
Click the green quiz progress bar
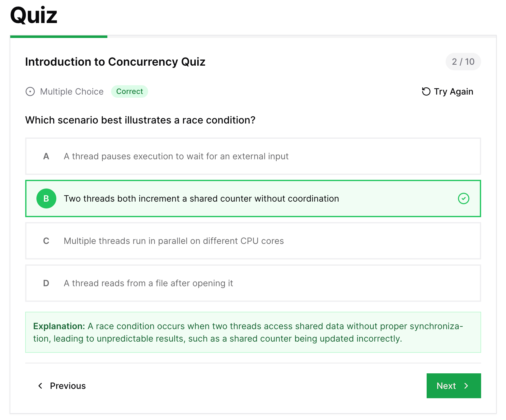(x=59, y=37)
